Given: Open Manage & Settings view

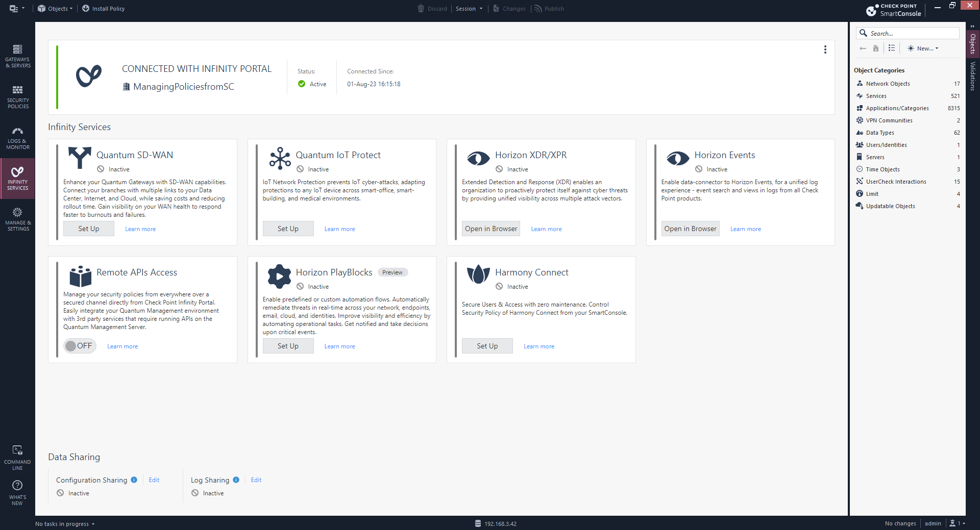Looking at the screenshot, I should pyautogui.click(x=17, y=219).
